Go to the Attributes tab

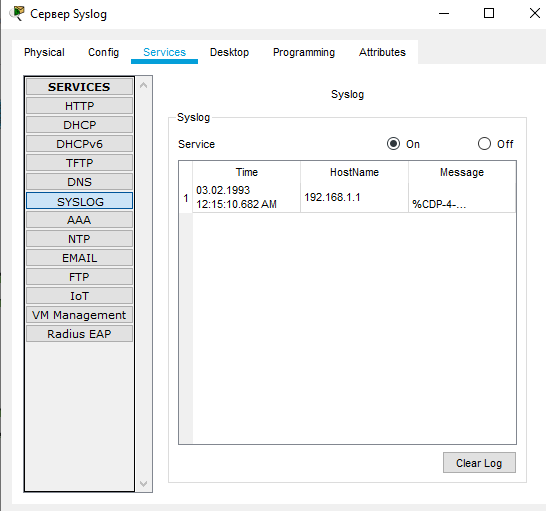[x=382, y=52]
